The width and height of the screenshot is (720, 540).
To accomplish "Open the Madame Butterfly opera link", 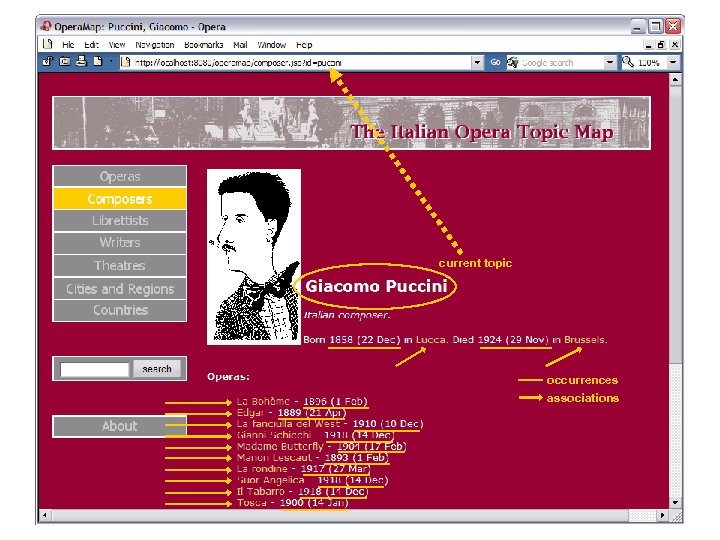I will (280, 446).
